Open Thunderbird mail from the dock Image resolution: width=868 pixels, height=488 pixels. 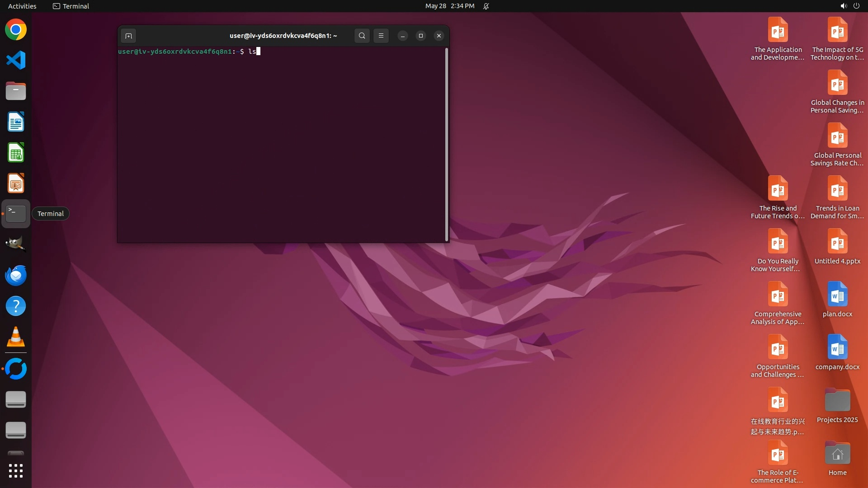16,275
